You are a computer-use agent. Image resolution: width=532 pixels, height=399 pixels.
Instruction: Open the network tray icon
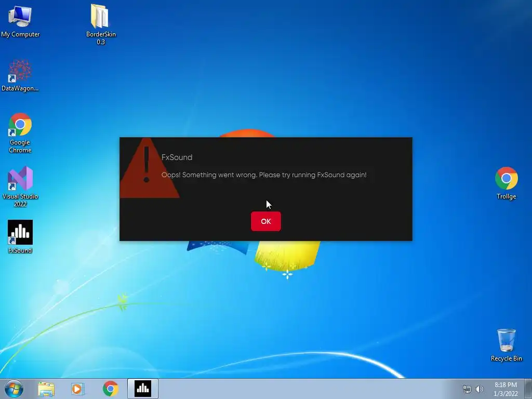tap(467, 389)
